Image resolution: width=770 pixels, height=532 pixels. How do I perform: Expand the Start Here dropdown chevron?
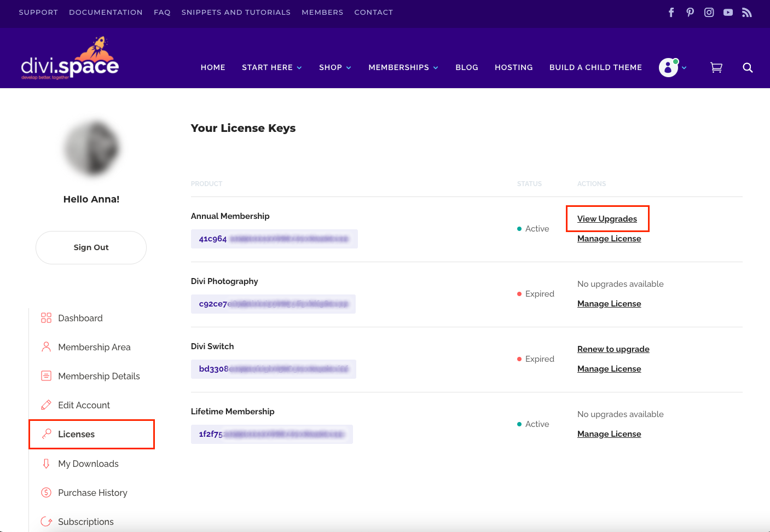(x=299, y=68)
